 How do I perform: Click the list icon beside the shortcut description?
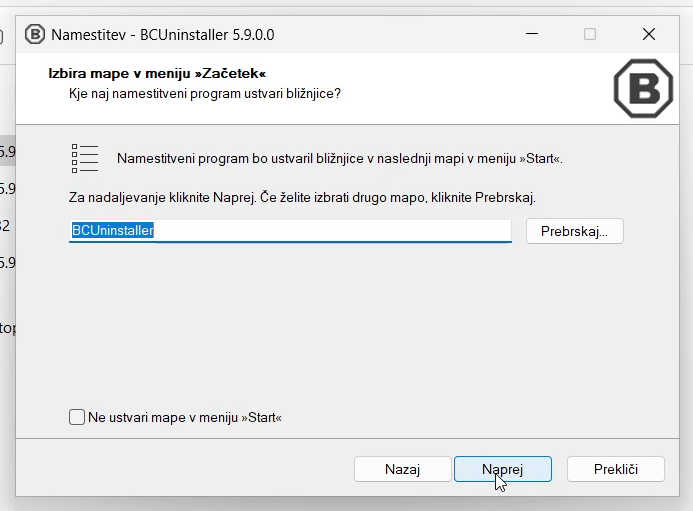click(85, 158)
